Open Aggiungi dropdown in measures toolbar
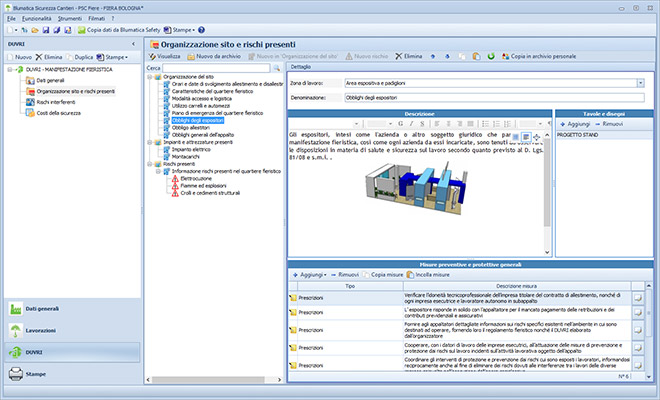The height and width of the screenshot is (400, 660). pyautogui.click(x=310, y=273)
